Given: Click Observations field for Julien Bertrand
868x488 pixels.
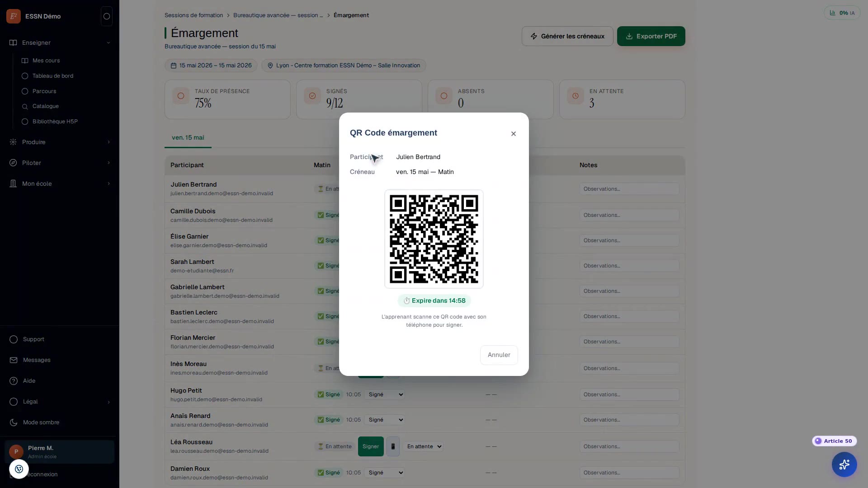Looking at the screenshot, I should (x=629, y=189).
